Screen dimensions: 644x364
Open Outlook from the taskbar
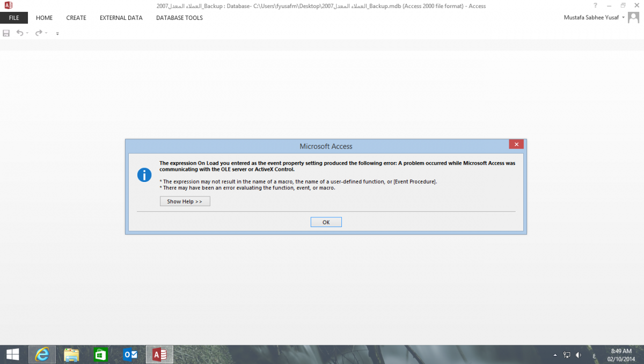(130, 354)
